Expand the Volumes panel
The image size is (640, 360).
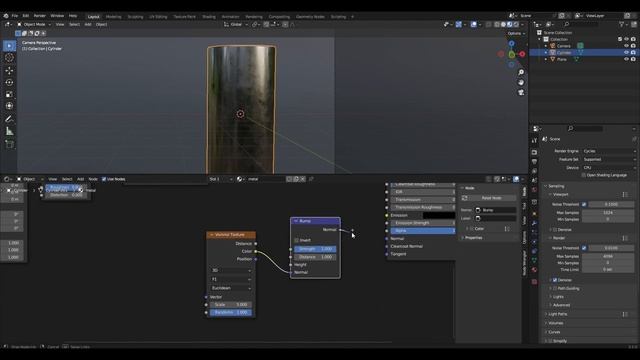[x=556, y=323]
